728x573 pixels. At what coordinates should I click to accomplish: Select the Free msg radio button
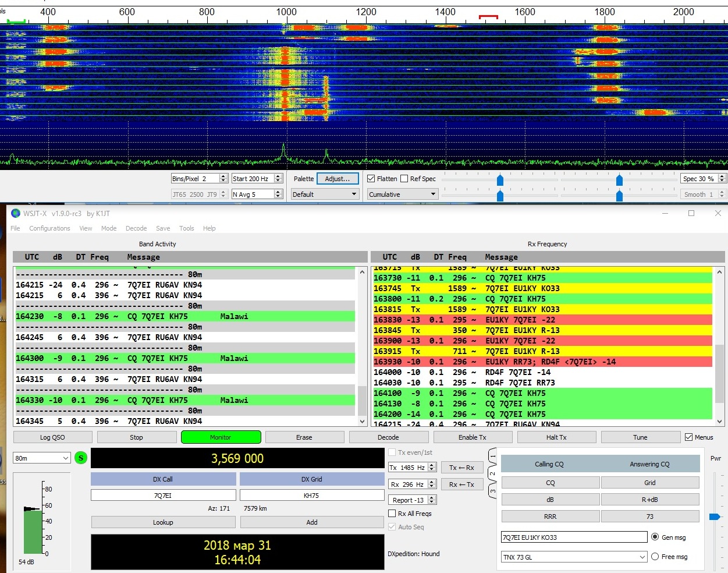pyautogui.click(x=655, y=557)
